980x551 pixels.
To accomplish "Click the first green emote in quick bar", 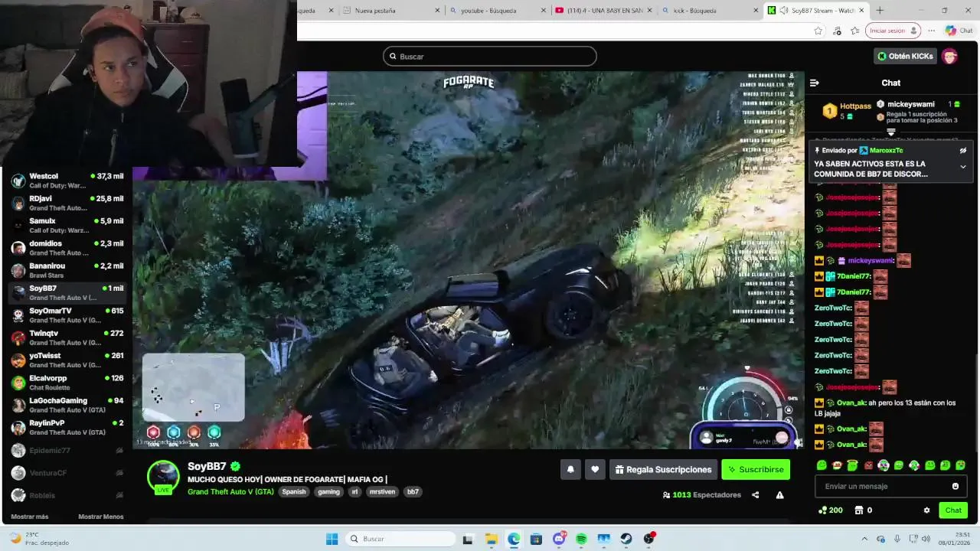I will 822,465.
